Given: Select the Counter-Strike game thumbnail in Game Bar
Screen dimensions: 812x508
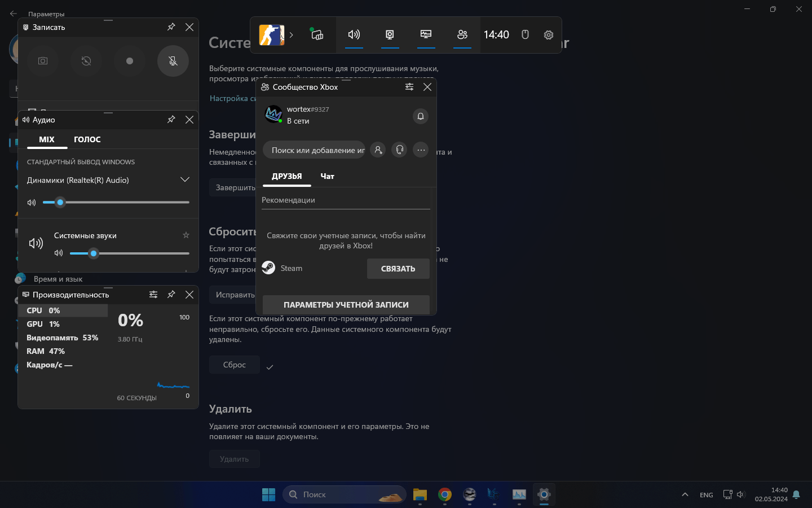Looking at the screenshot, I should 272,34.
